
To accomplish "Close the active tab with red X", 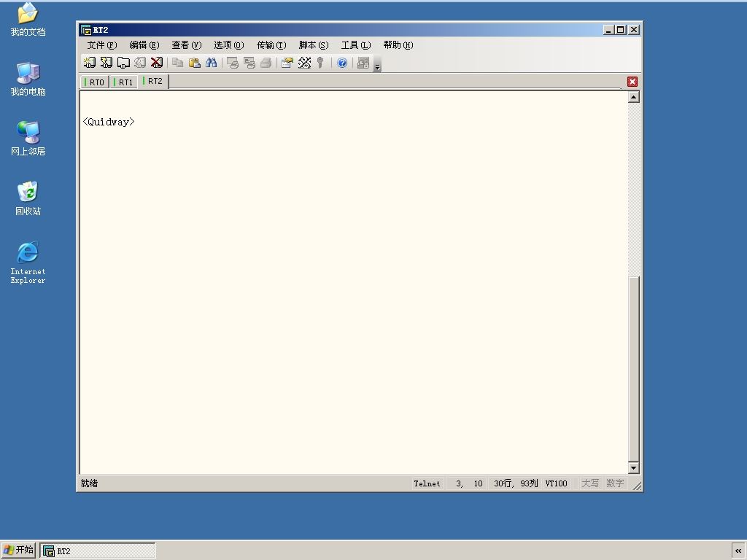I will (632, 82).
